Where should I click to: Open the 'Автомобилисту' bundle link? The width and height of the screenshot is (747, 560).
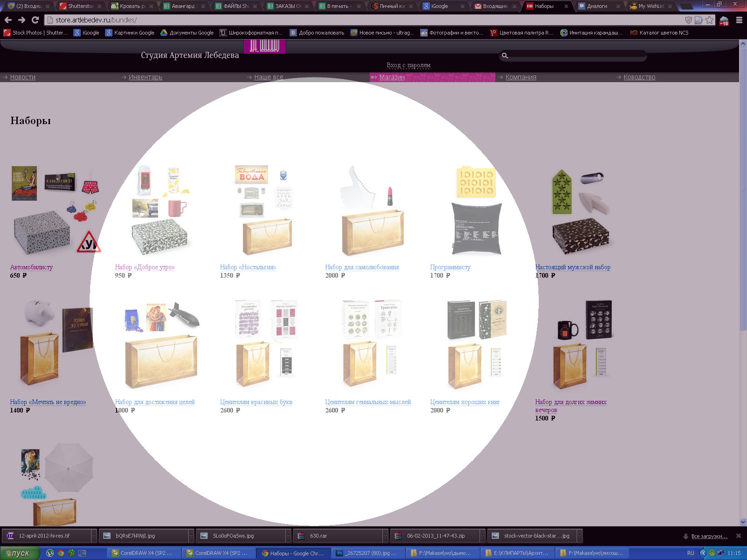point(31,267)
